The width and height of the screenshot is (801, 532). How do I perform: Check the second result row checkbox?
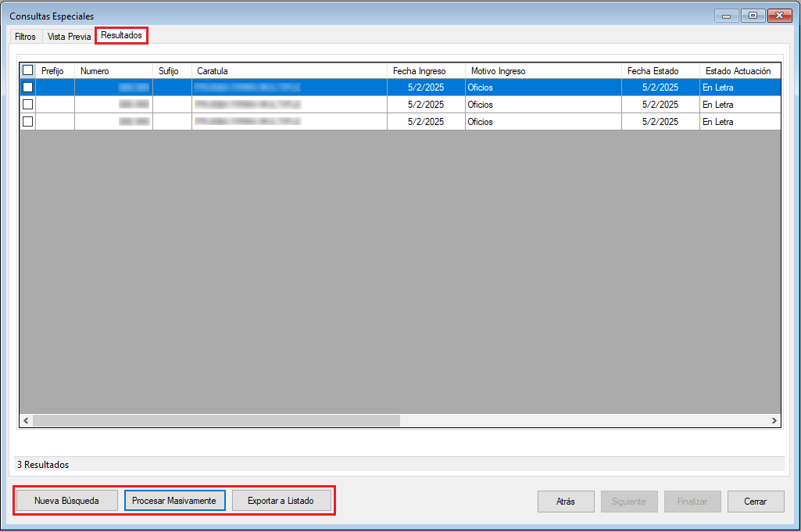click(27, 105)
